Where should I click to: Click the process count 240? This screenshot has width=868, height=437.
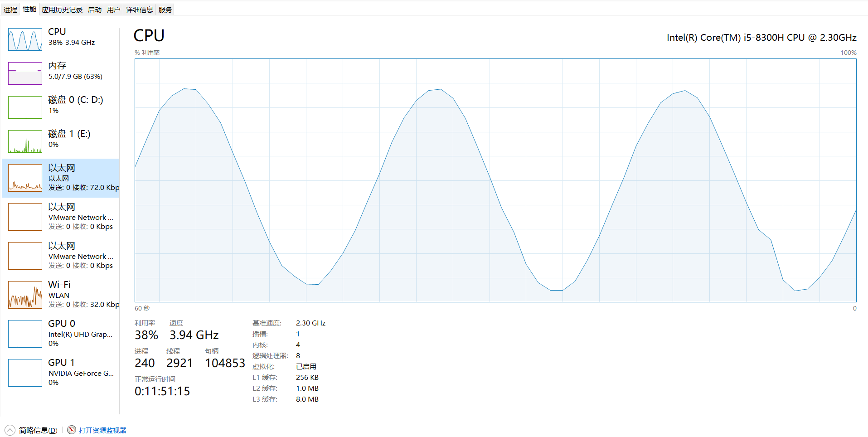click(x=145, y=363)
